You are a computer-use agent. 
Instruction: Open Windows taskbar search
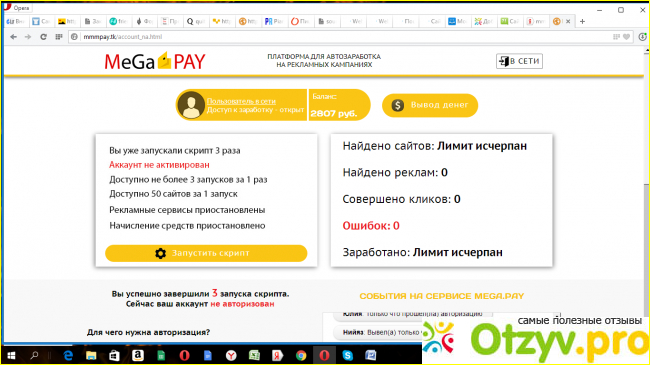34,355
